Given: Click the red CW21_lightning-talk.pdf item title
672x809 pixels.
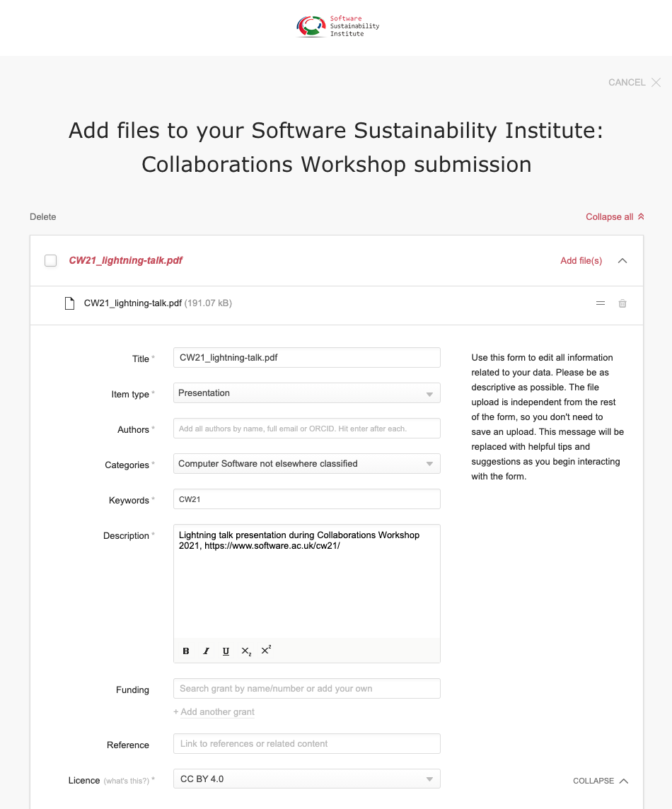Looking at the screenshot, I should [125, 260].
